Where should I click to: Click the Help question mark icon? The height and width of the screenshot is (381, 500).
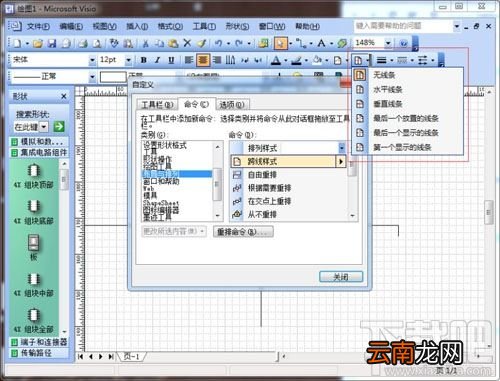403,43
